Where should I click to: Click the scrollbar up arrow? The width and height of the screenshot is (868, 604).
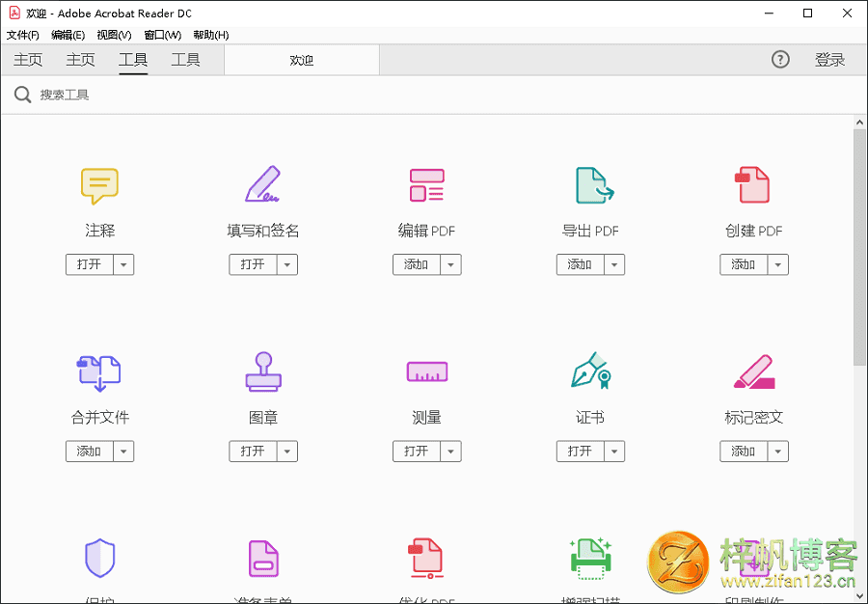pyautogui.click(x=859, y=123)
